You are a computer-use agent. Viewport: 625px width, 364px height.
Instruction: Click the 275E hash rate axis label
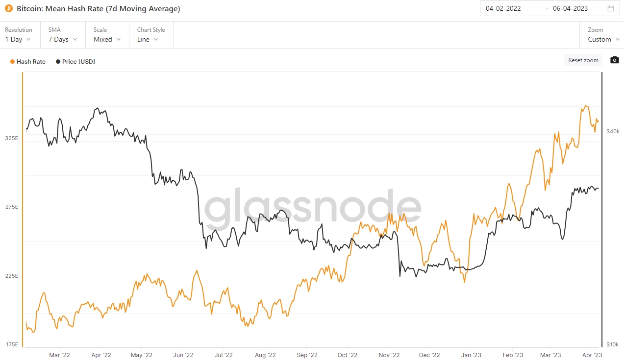tap(12, 207)
